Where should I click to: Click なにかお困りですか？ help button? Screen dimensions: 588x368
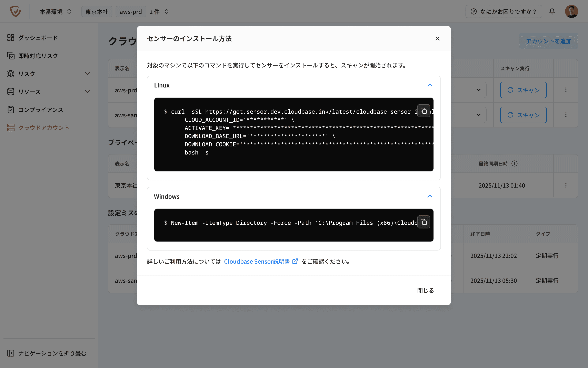click(504, 12)
